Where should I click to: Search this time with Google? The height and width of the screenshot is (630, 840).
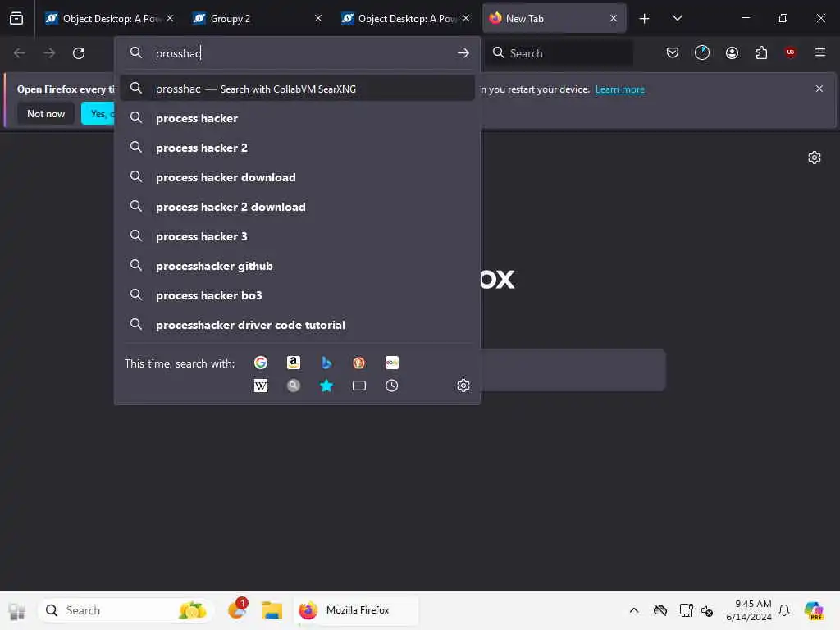tap(261, 363)
